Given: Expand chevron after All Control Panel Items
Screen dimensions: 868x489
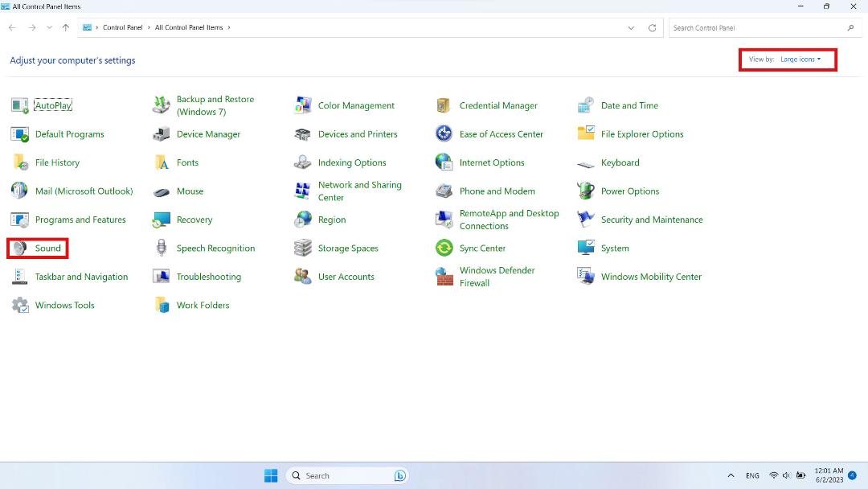Looking at the screenshot, I should [228, 27].
